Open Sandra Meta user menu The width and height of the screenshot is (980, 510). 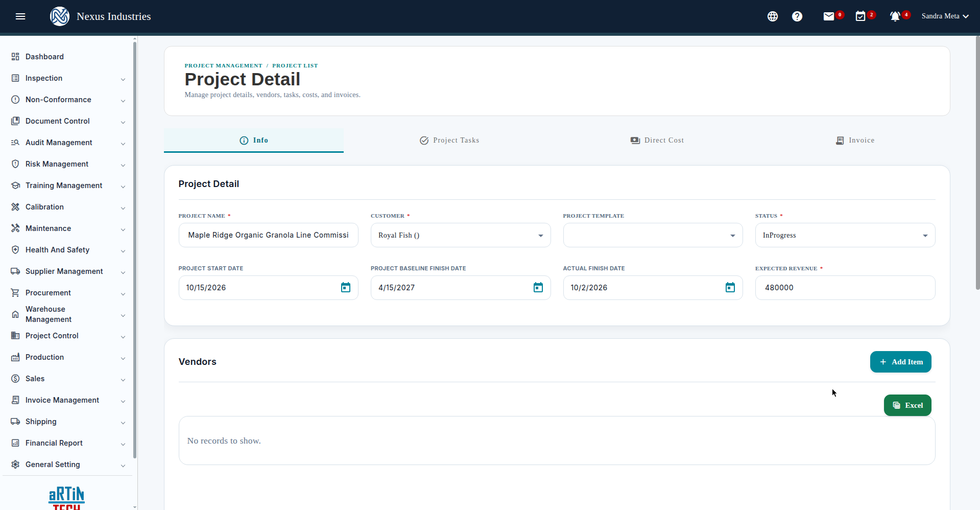pyautogui.click(x=945, y=16)
